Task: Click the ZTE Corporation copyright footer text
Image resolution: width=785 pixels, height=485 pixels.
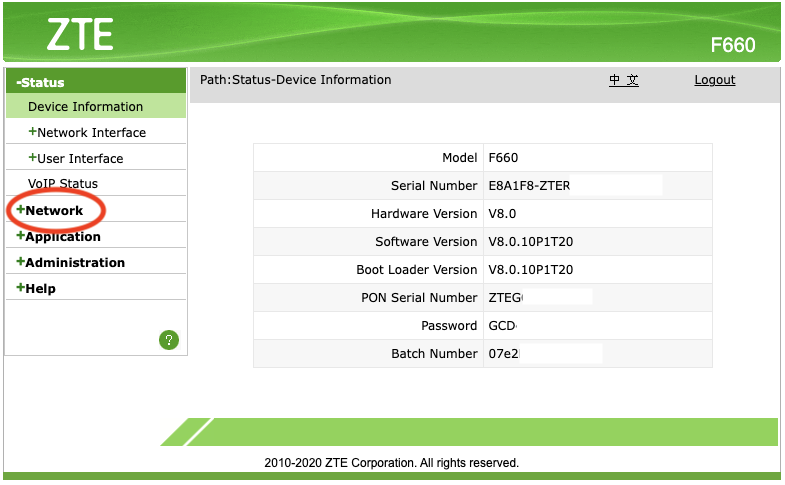Action: pos(391,463)
